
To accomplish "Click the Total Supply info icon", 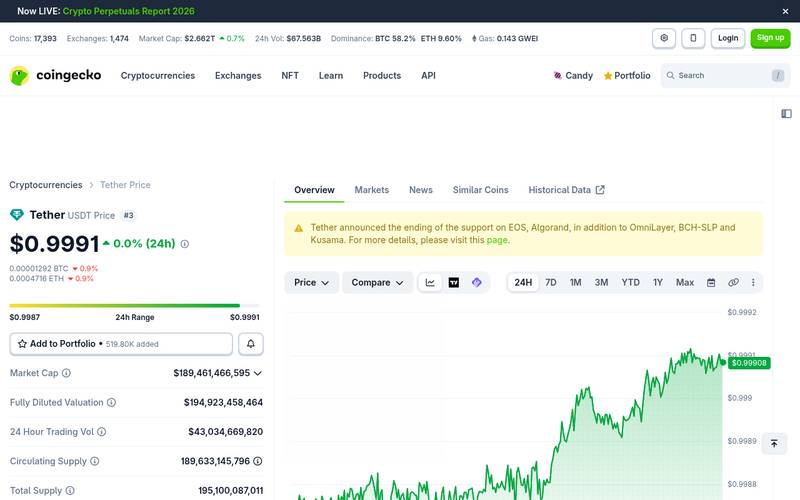I will click(x=70, y=490).
